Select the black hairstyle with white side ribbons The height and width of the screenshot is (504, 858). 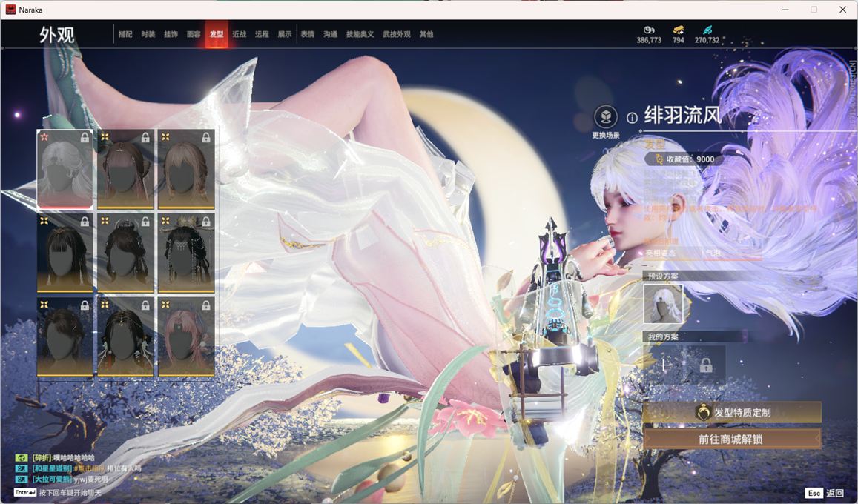click(125, 336)
